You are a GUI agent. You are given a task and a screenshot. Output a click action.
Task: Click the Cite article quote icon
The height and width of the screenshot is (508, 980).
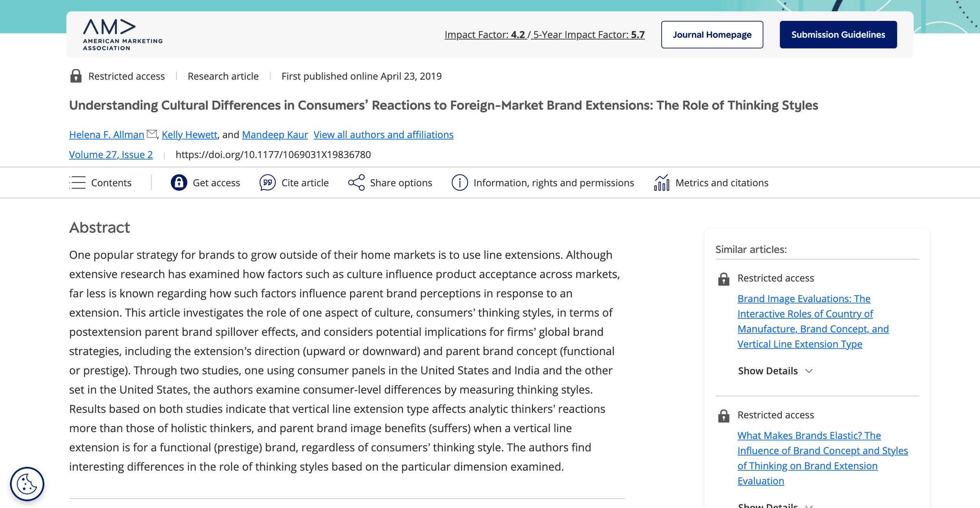point(267,183)
